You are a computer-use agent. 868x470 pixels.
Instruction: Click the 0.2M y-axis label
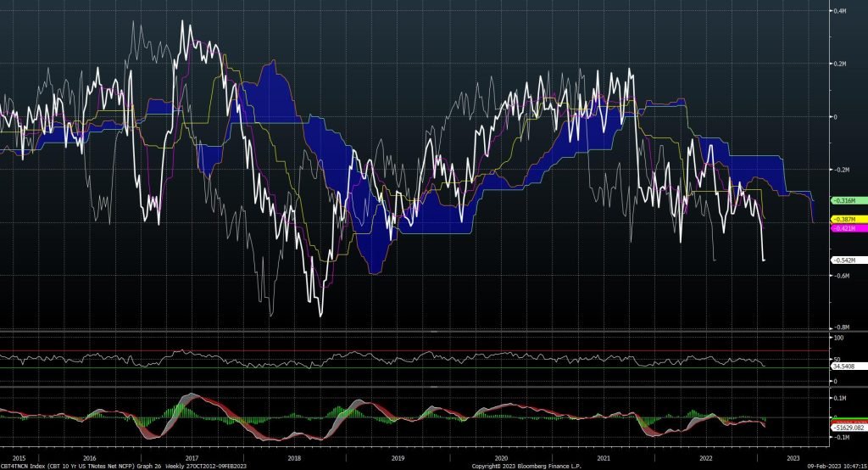[840, 64]
